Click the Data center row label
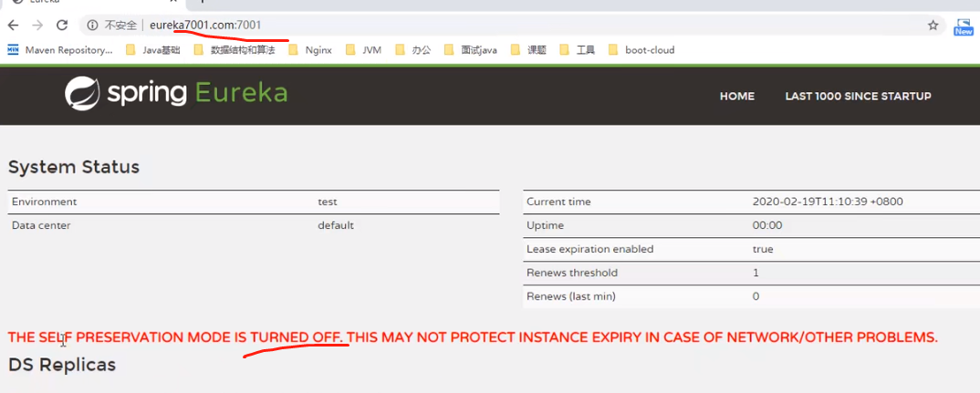Screen dimensions: 980x393 [x=41, y=225]
